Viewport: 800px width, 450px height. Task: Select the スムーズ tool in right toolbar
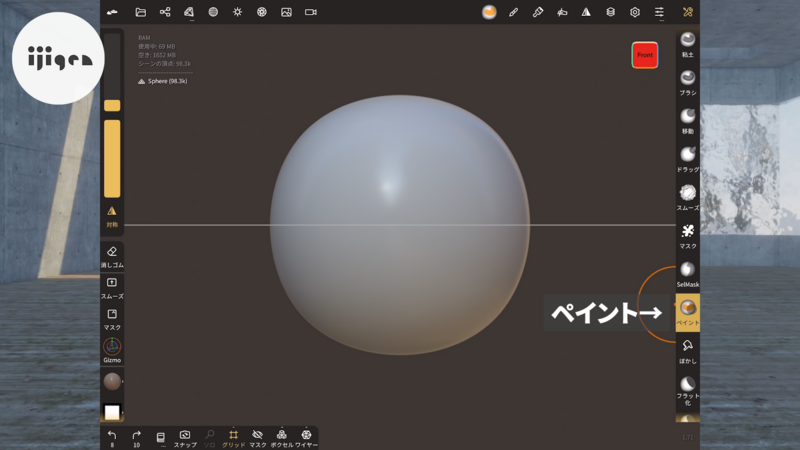(x=688, y=197)
